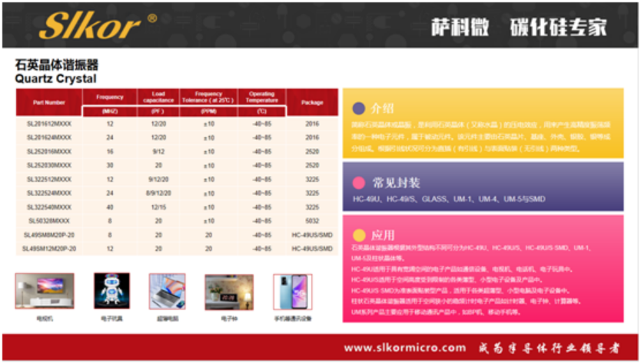Click the Package column header

coord(312,103)
